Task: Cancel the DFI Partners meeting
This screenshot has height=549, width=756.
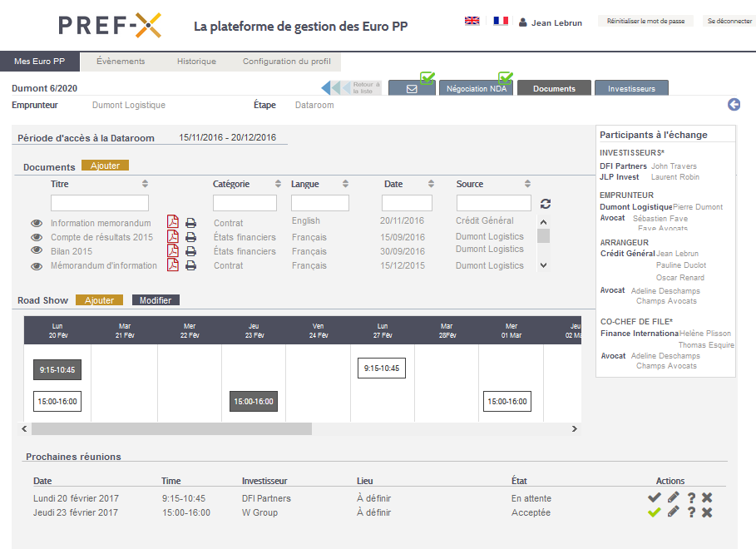Action: (707, 497)
